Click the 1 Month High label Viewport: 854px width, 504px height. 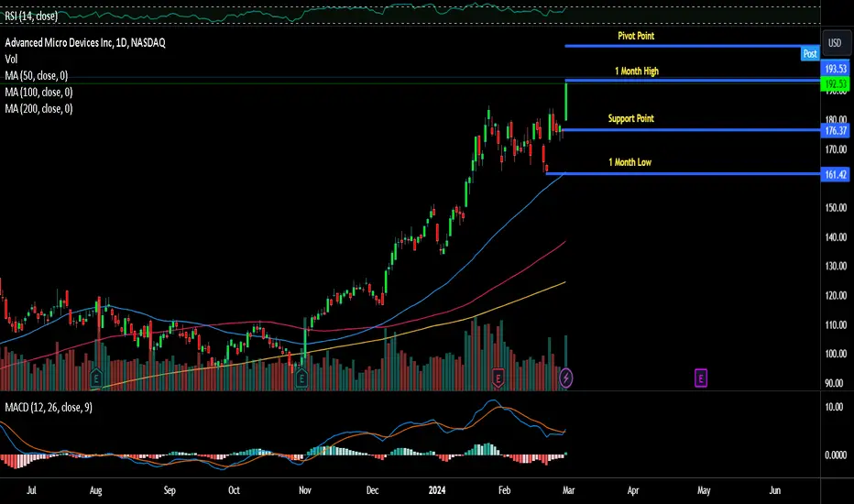click(x=636, y=71)
